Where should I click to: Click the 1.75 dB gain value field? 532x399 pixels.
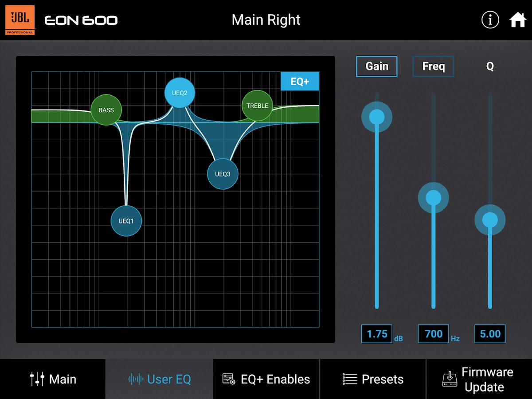click(x=377, y=334)
